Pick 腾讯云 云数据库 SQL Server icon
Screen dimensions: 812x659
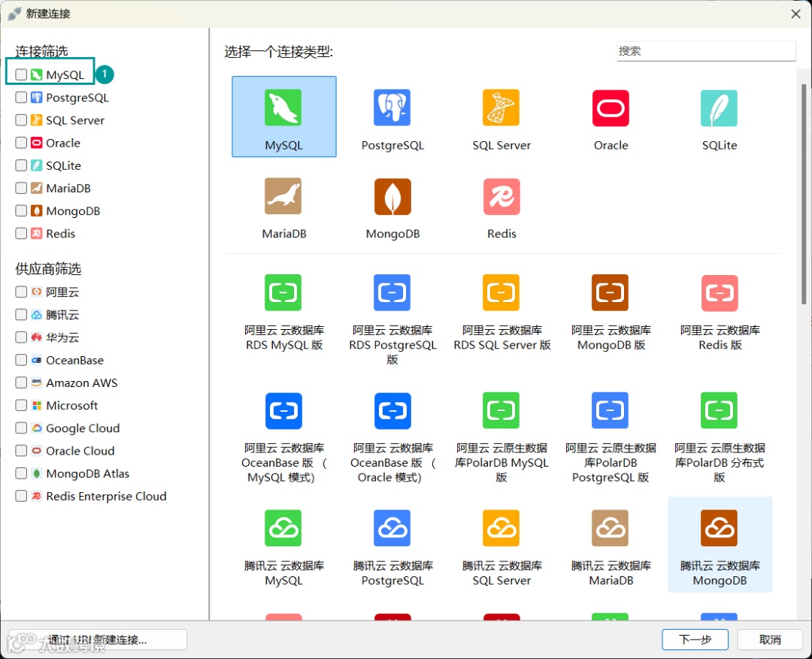(501, 528)
